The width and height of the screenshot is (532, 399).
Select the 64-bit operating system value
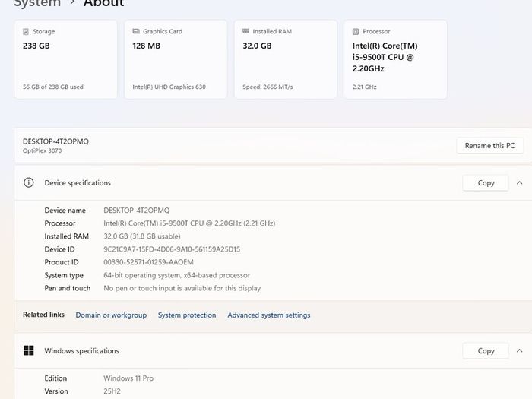pyautogui.click(x=177, y=275)
